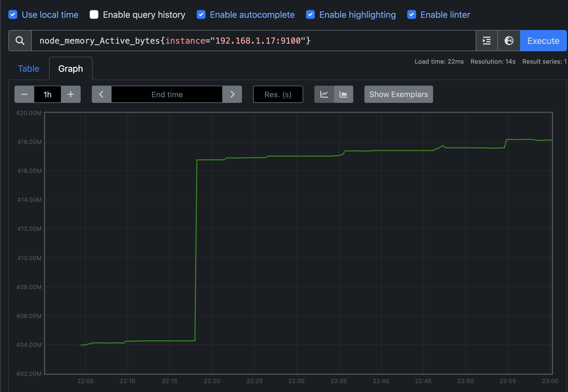568x392 pixels.
Task: Click the search magnifier icon beside query
Action: point(20,41)
